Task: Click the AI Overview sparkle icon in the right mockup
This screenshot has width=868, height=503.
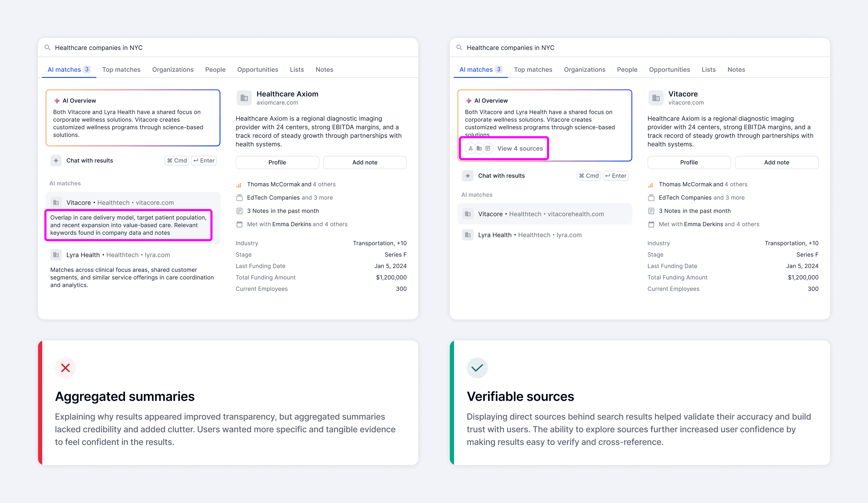Action: tap(468, 101)
